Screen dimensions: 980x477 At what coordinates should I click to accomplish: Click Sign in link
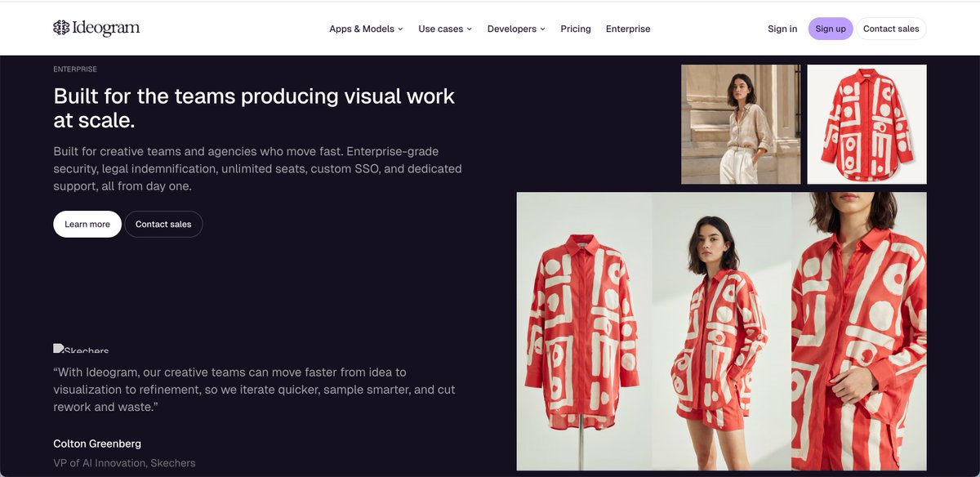pyautogui.click(x=782, y=29)
